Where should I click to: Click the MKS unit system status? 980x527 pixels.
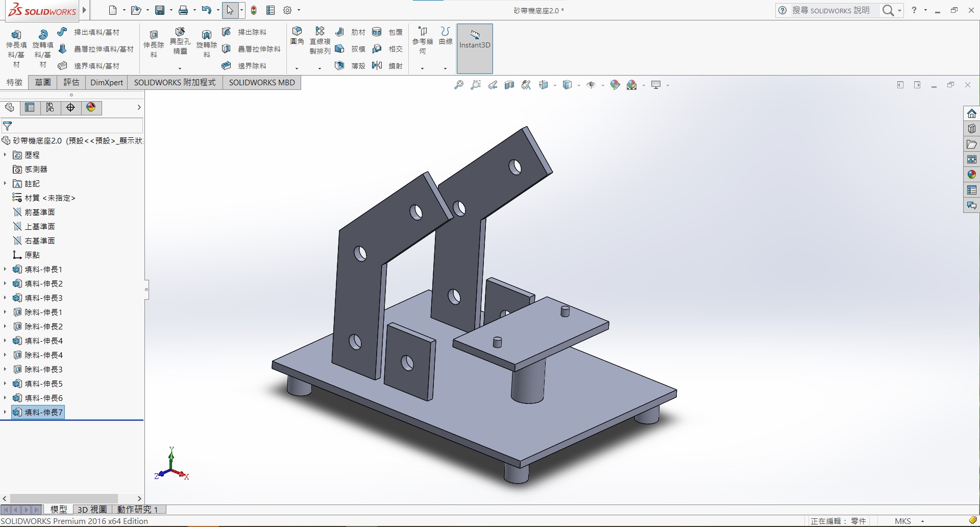[x=902, y=521]
